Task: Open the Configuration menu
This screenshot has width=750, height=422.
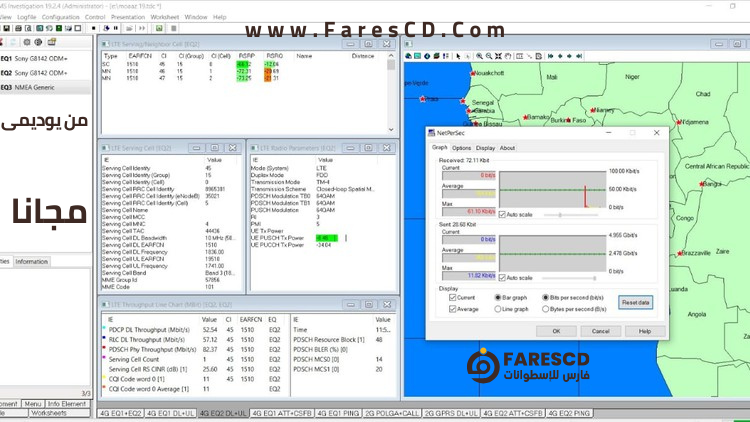Action: click(60, 17)
